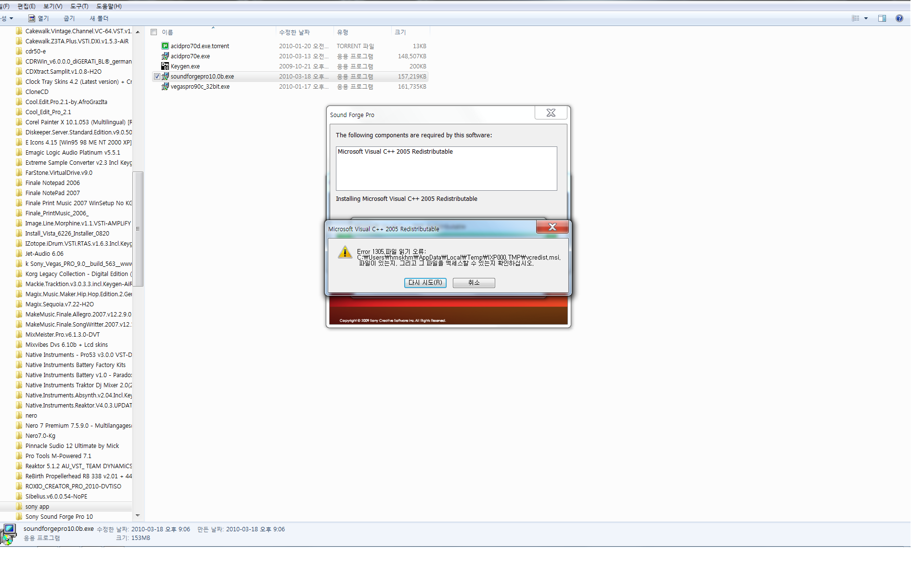The image size is (924, 578).
Task: Click the Finale Notepad 2006 folder icon
Action: [19, 183]
